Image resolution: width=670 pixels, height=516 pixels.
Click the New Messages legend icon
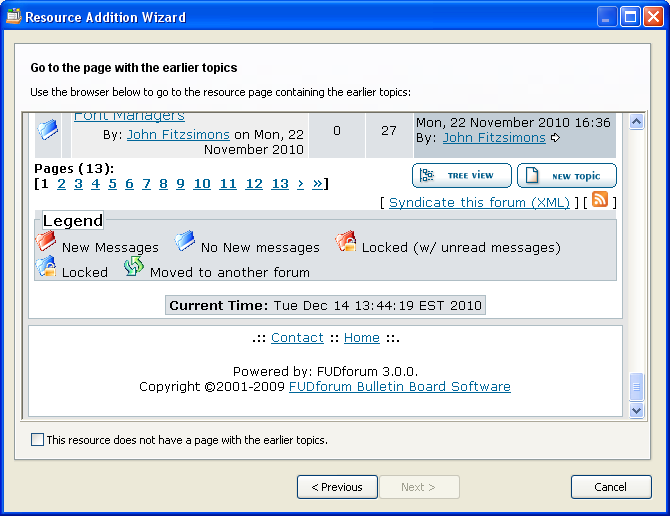[x=46, y=242]
